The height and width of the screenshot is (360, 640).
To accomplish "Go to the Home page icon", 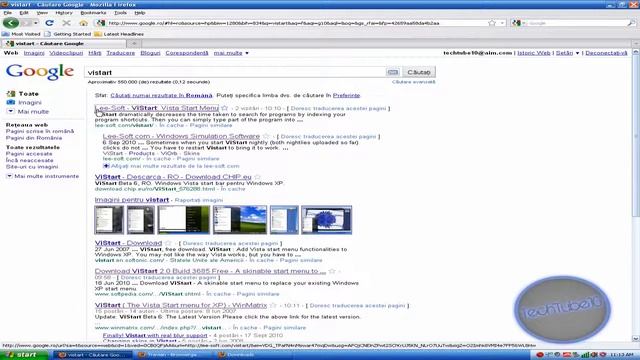I will [x=84, y=23].
